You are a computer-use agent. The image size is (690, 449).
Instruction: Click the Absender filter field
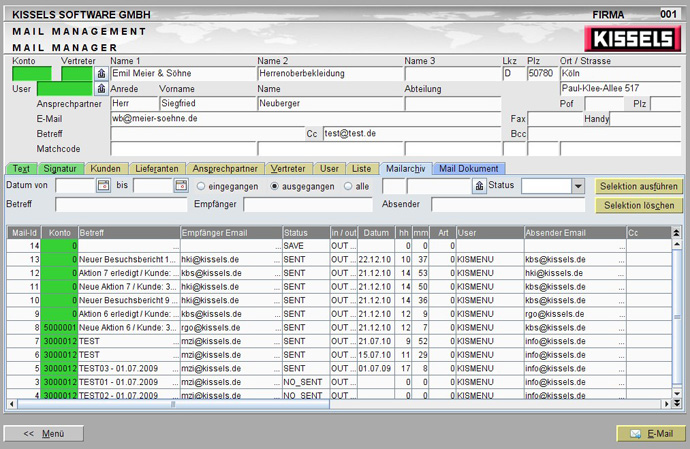tap(508, 204)
